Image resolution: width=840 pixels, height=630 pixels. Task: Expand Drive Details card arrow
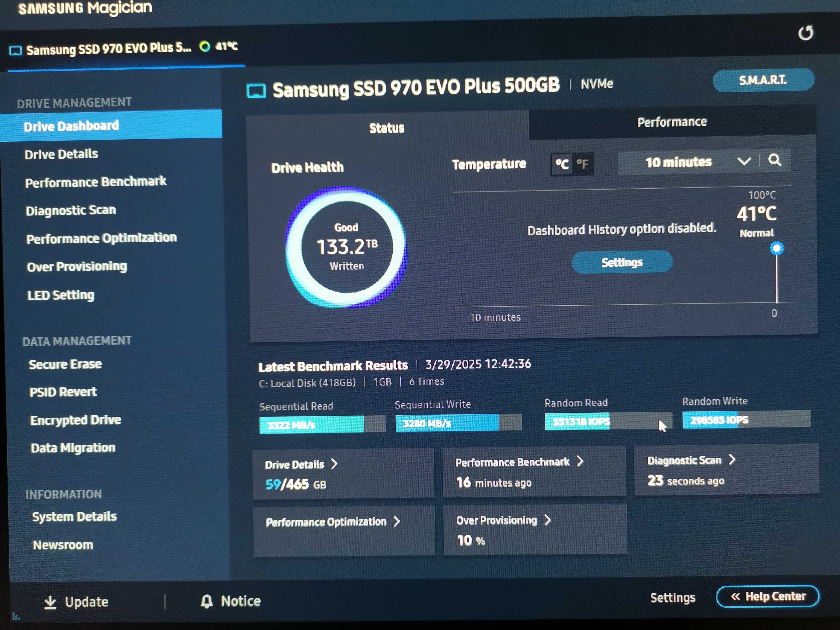coord(334,464)
